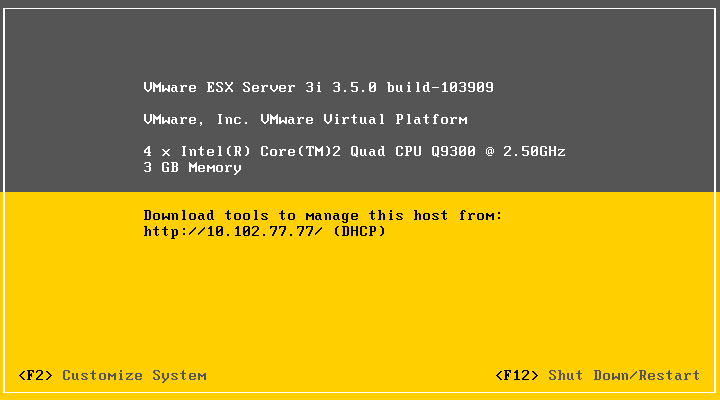The image size is (720, 400).
Task: Click the VMware, Inc. vendor name
Action: tap(197, 119)
